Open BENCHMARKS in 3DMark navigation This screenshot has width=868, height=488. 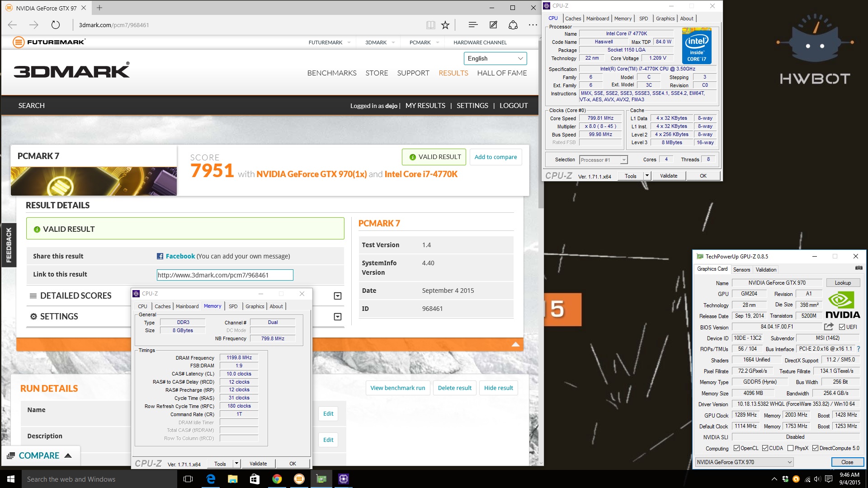click(x=332, y=73)
